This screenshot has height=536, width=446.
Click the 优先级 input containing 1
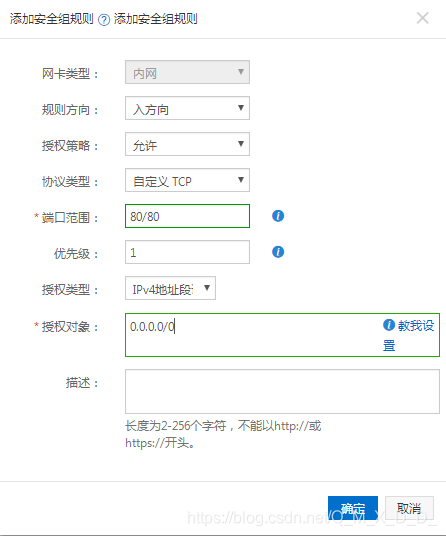click(187, 252)
